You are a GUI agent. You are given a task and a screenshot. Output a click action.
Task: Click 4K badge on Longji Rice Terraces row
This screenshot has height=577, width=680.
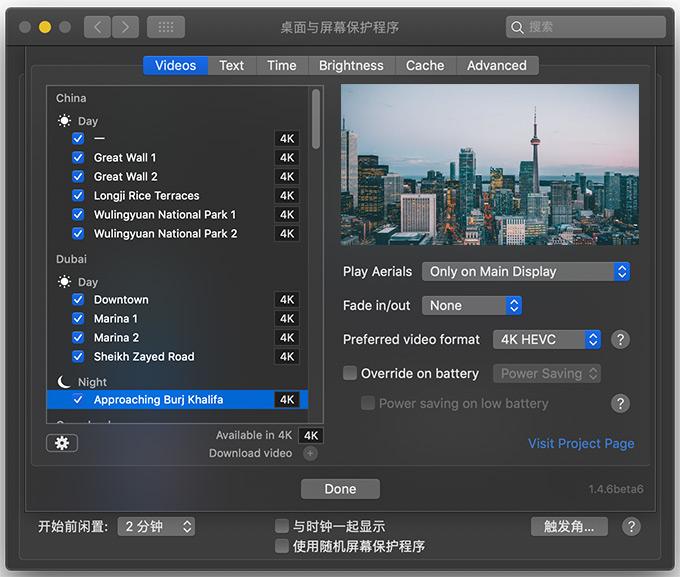click(287, 196)
